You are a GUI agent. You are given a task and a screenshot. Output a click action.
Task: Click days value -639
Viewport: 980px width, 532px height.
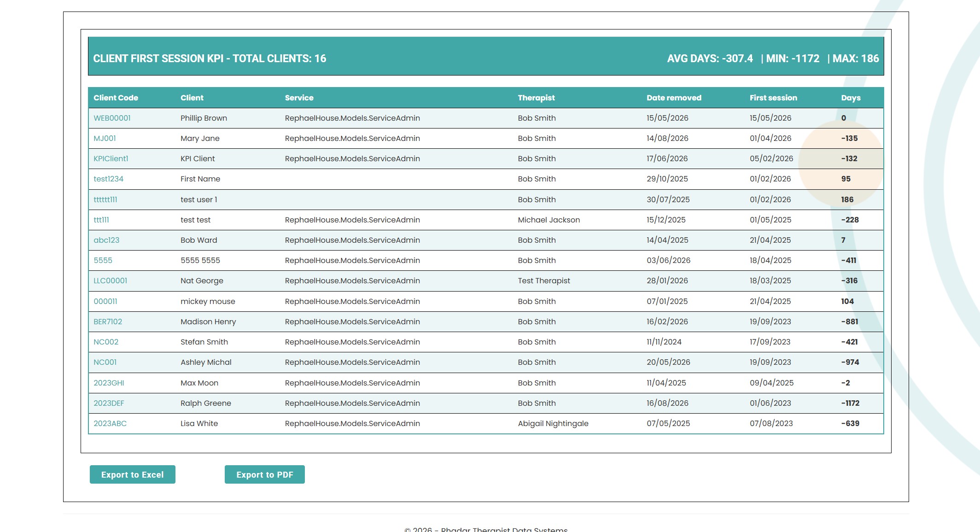point(850,423)
